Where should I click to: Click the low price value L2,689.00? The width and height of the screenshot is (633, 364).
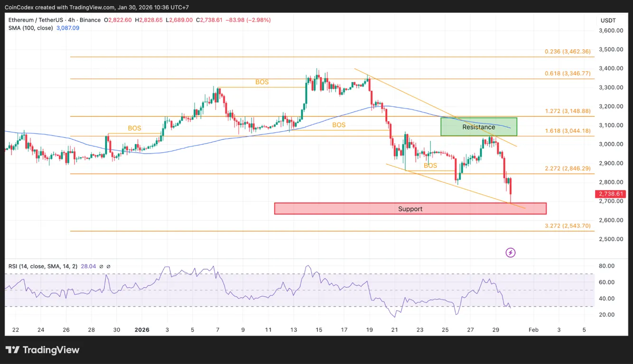pos(179,20)
